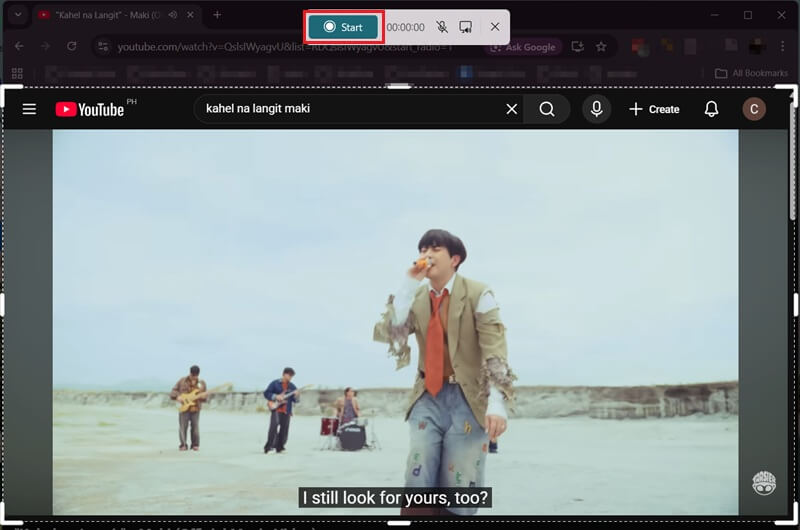Screen dimensions: 800x530
Task: Open the Create menu on YouTube
Action: (x=654, y=109)
